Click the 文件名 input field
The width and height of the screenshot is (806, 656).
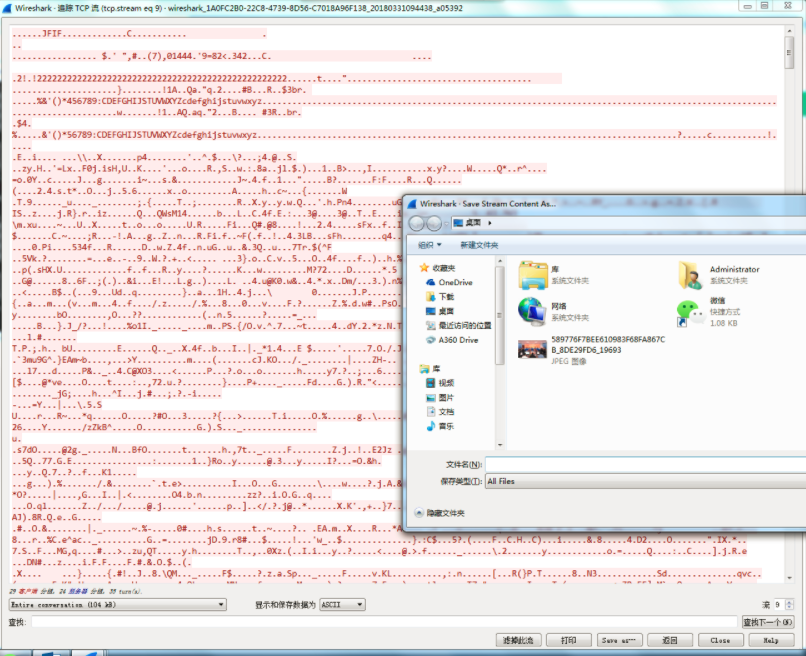pyautogui.click(x=645, y=464)
